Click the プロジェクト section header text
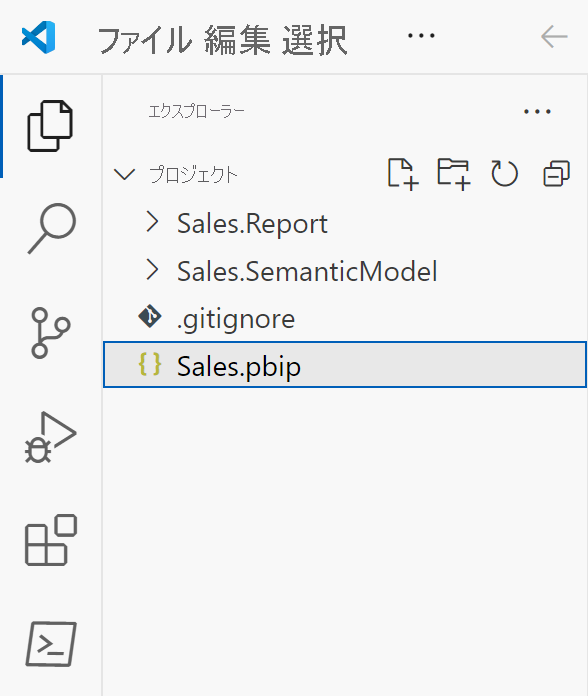 (x=193, y=174)
